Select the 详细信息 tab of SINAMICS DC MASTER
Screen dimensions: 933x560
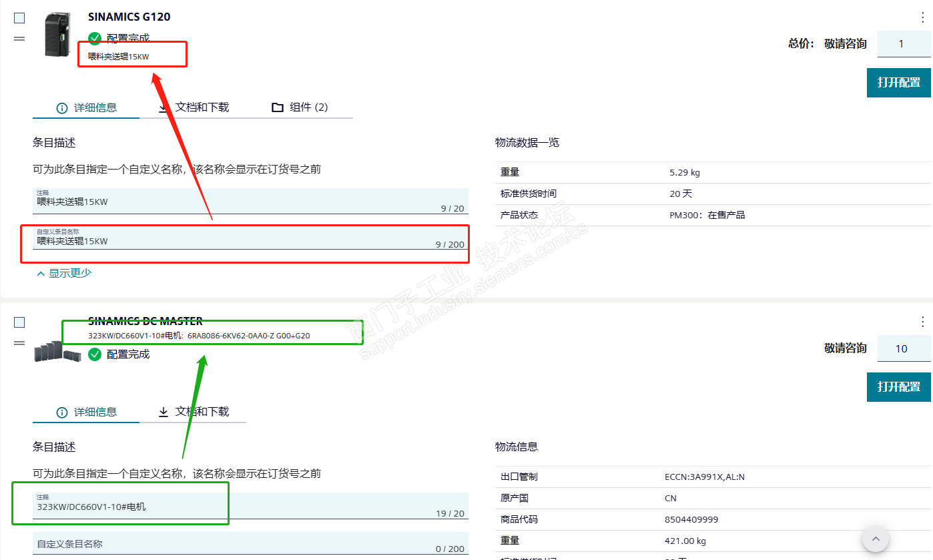pyautogui.click(x=86, y=412)
